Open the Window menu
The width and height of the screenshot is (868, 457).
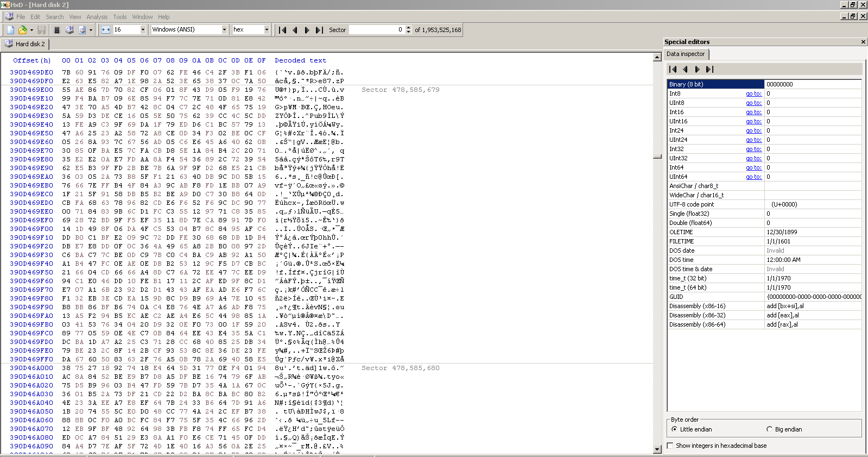pyautogui.click(x=143, y=17)
